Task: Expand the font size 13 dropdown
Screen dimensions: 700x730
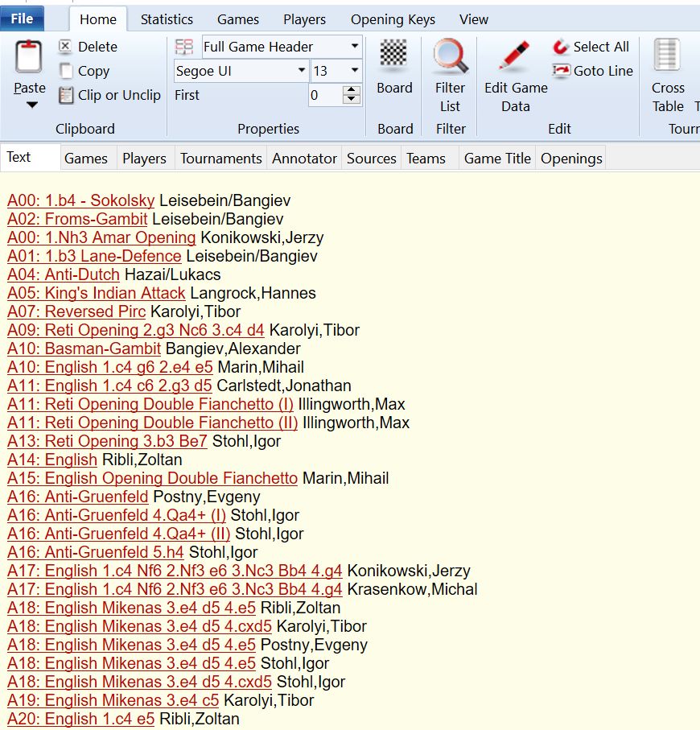Action: (x=354, y=71)
